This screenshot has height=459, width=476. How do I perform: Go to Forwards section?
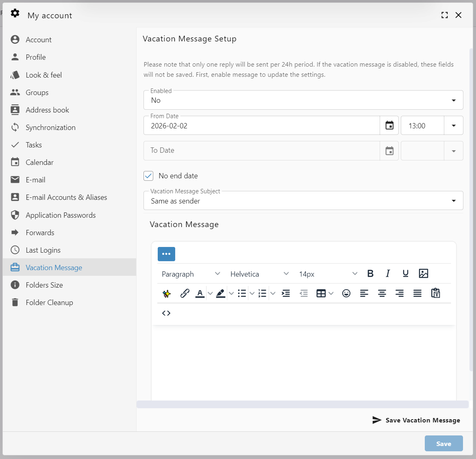click(40, 233)
